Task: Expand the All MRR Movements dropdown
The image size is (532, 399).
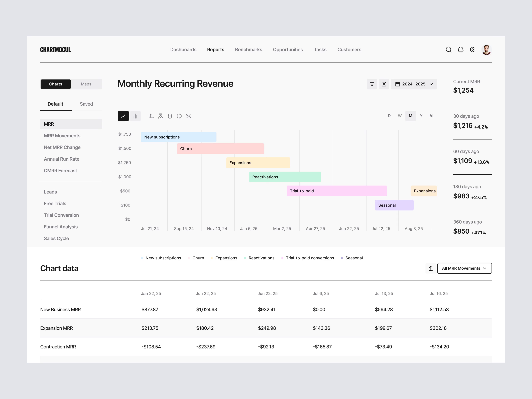Action: 464,268
